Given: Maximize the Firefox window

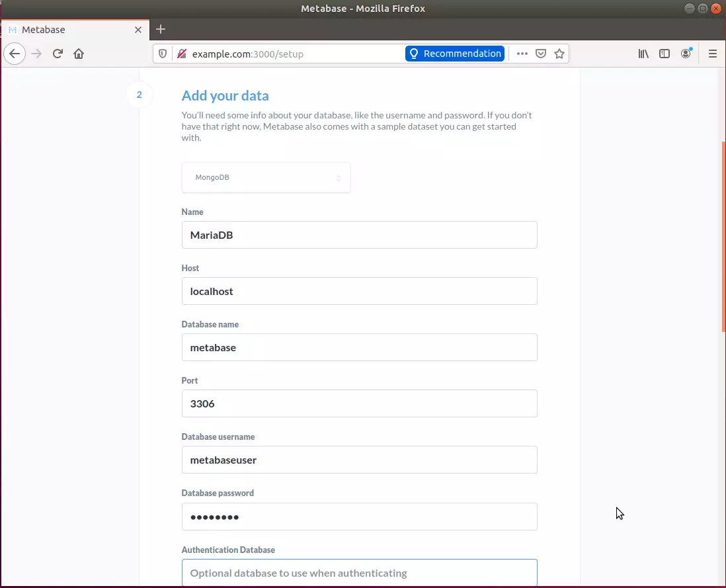Looking at the screenshot, I should point(702,9).
